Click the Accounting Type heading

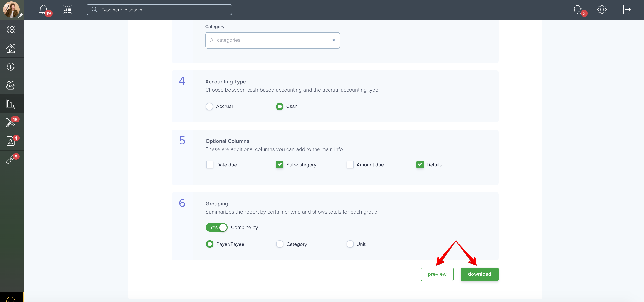click(x=225, y=82)
